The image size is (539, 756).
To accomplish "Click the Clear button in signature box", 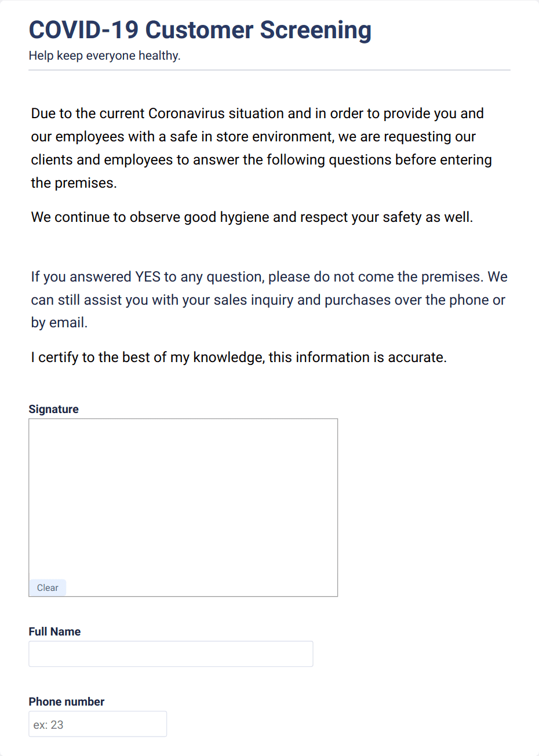I will coord(48,587).
